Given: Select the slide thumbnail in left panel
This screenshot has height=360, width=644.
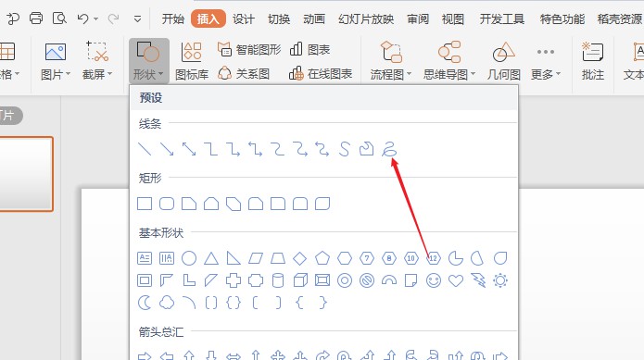Looking at the screenshot, I should click(x=26, y=174).
